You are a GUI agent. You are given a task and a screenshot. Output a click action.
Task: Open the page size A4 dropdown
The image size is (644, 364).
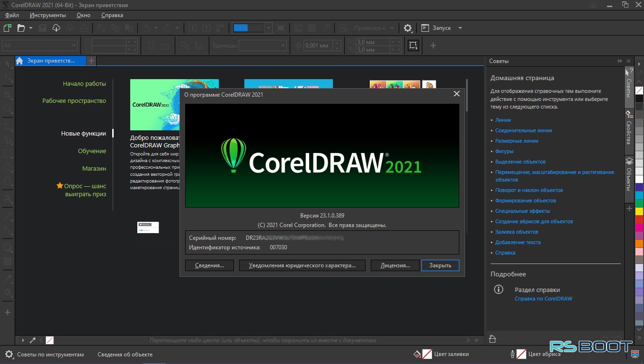[74, 45]
